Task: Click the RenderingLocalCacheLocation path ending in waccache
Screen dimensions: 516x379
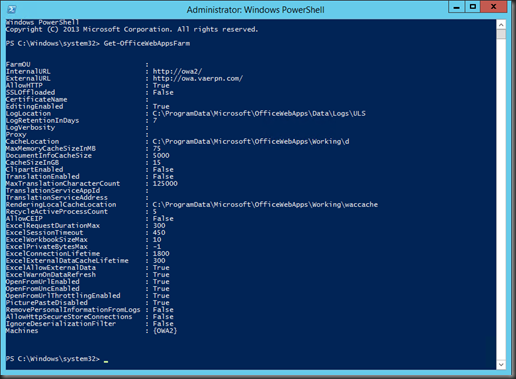Action: [265, 204]
